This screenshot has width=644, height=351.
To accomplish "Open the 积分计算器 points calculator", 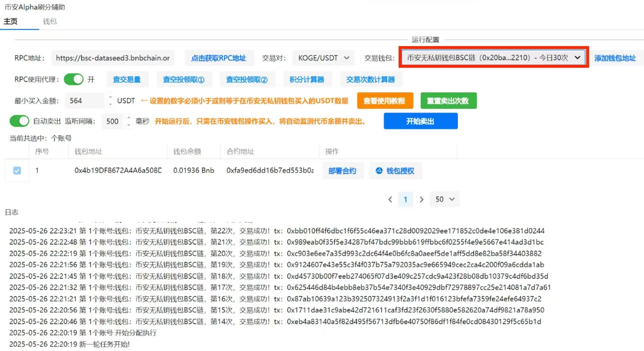I will tap(307, 79).
